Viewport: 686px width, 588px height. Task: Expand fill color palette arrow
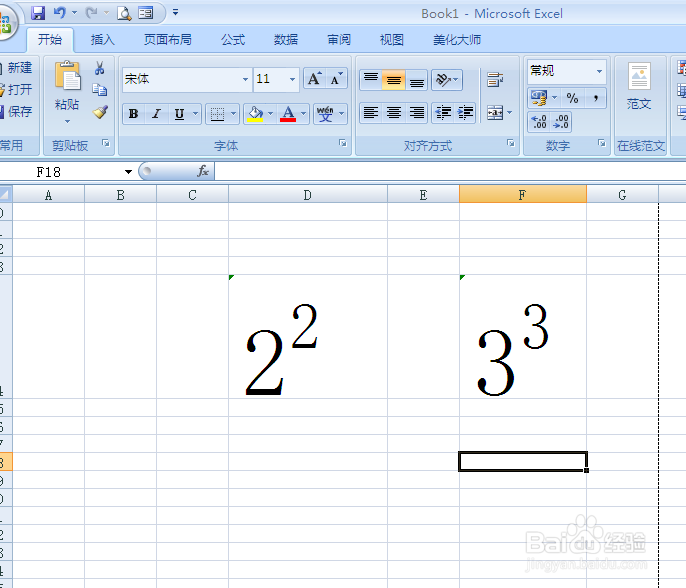click(270, 114)
